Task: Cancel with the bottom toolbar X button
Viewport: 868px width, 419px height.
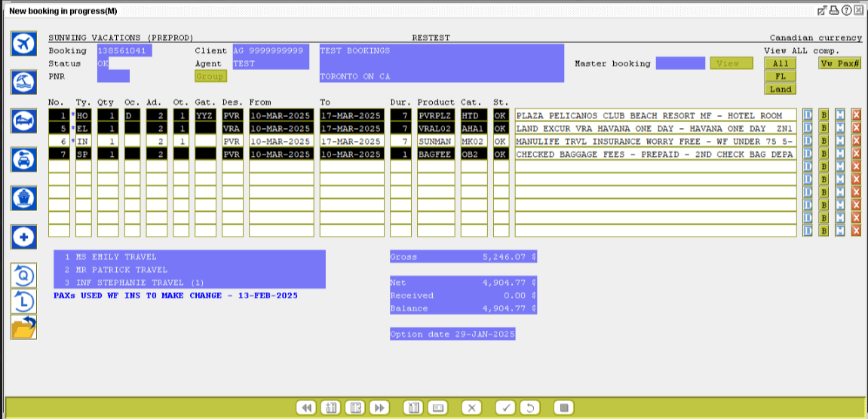Action: tap(471, 408)
